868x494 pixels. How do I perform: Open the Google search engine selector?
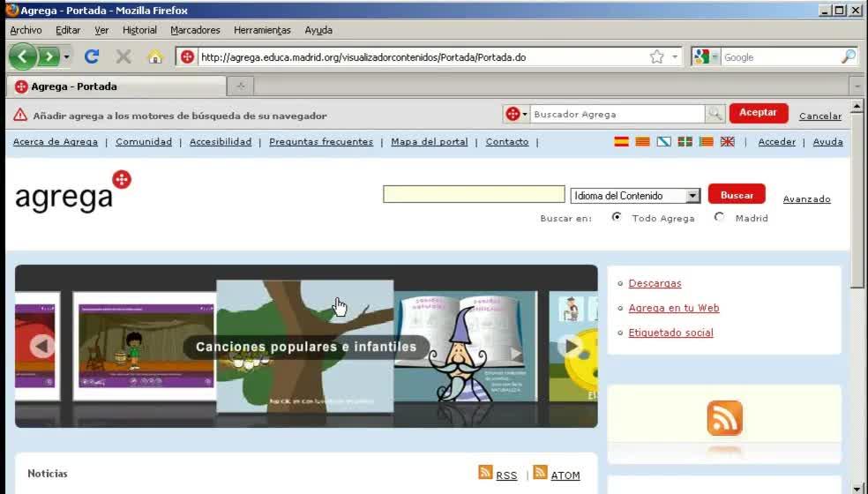[706, 56]
